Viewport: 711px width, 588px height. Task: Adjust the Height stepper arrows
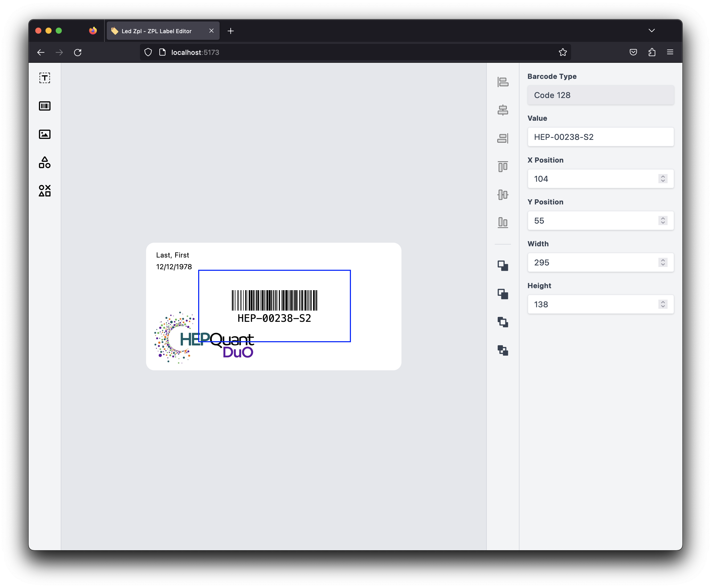[x=663, y=304]
